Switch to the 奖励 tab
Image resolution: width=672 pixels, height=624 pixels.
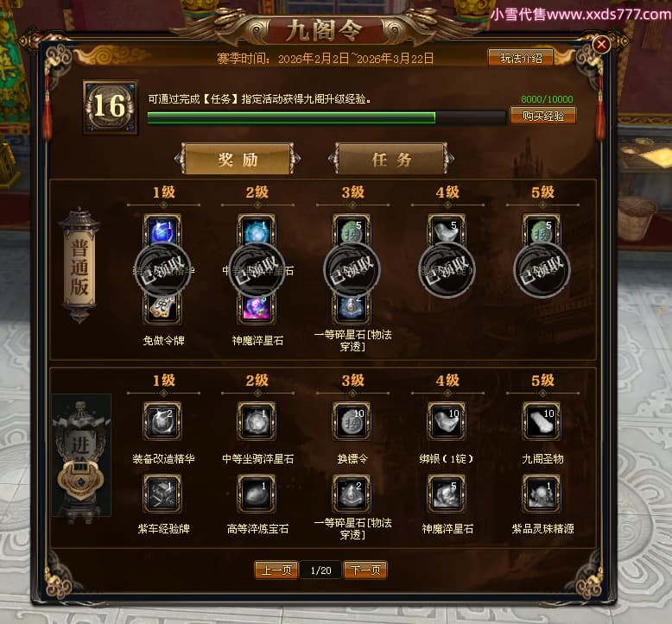pos(238,160)
